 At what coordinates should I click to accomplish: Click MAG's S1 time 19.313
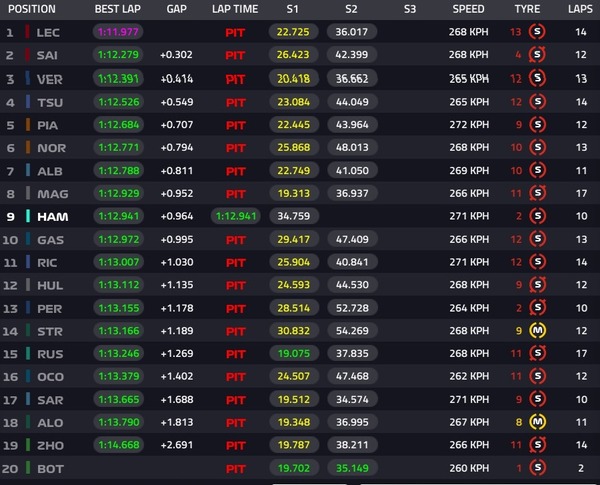click(x=293, y=193)
